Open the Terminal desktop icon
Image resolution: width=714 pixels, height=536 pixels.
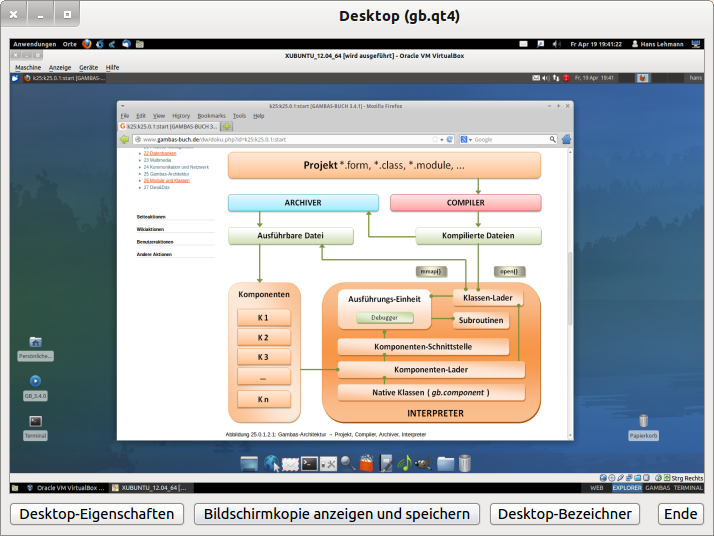tap(35, 422)
